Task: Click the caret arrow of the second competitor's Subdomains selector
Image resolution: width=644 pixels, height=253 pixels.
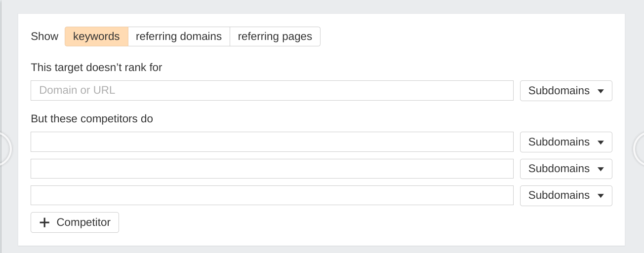Action: (x=601, y=169)
